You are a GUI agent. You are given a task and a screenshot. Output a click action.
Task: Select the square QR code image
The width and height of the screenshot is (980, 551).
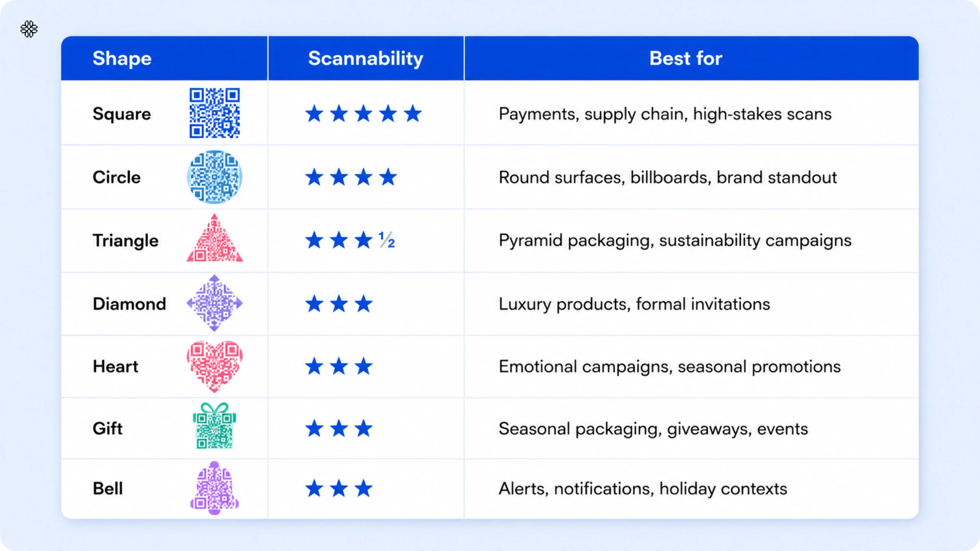coord(214,113)
